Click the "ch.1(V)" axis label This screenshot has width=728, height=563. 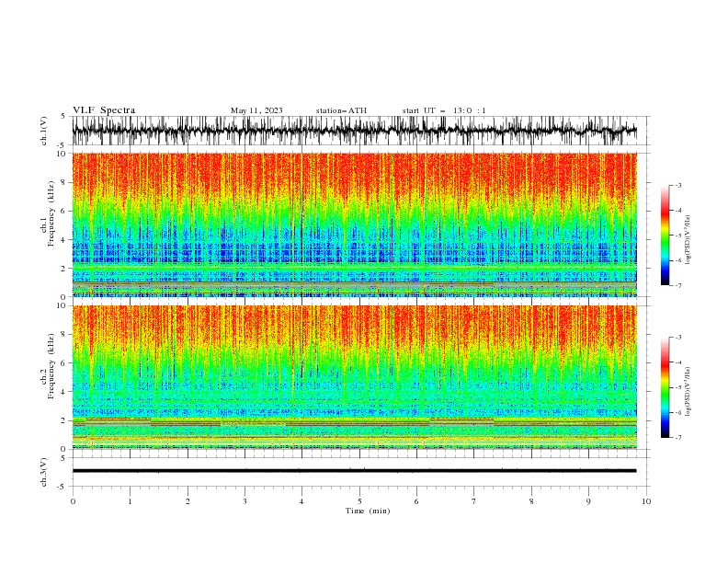click(44, 131)
